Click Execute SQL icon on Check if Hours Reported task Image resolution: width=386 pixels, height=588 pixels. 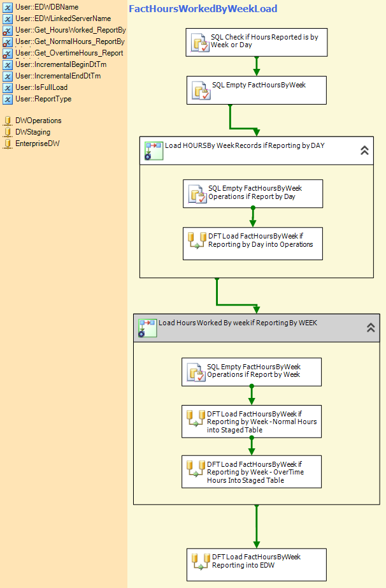coord(200,42)
